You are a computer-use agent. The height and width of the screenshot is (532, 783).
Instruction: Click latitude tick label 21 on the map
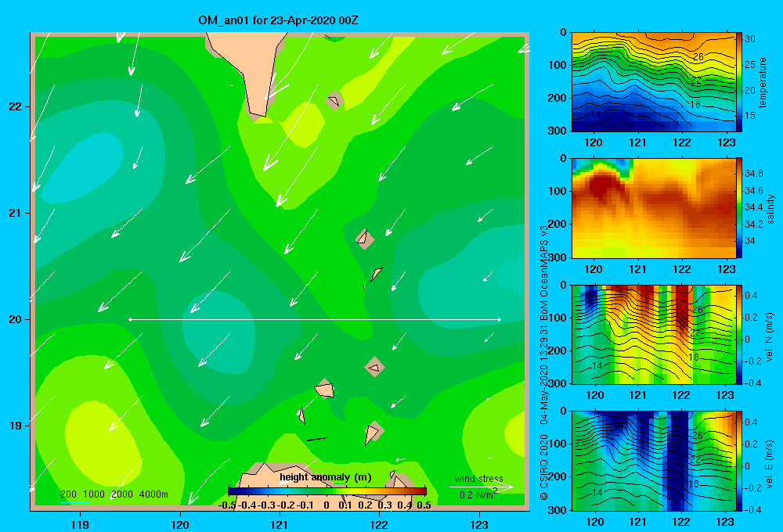point(15,213)
